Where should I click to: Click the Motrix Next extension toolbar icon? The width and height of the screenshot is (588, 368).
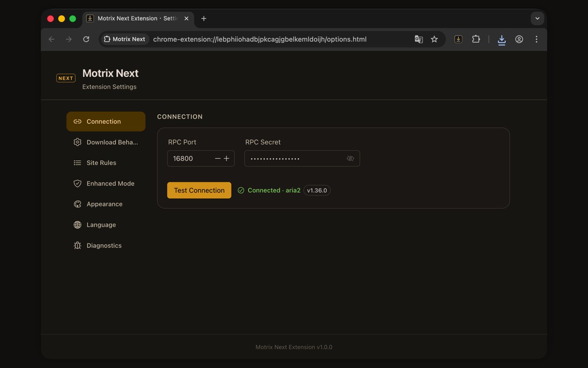(458, 39)
